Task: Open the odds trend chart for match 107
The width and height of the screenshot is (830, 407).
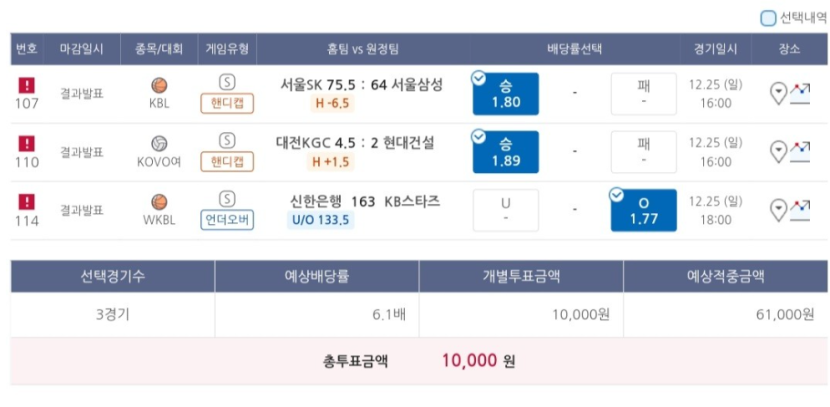Action: (800, 94)
